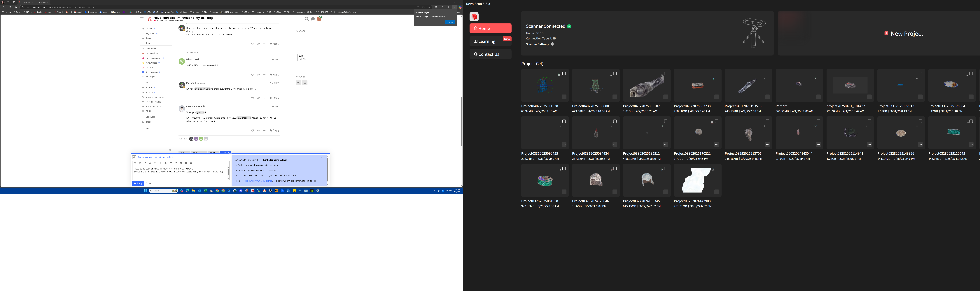980x291 pixels.
Task: Open the forum sidebar hamburger menu
Action: [142, 19]
